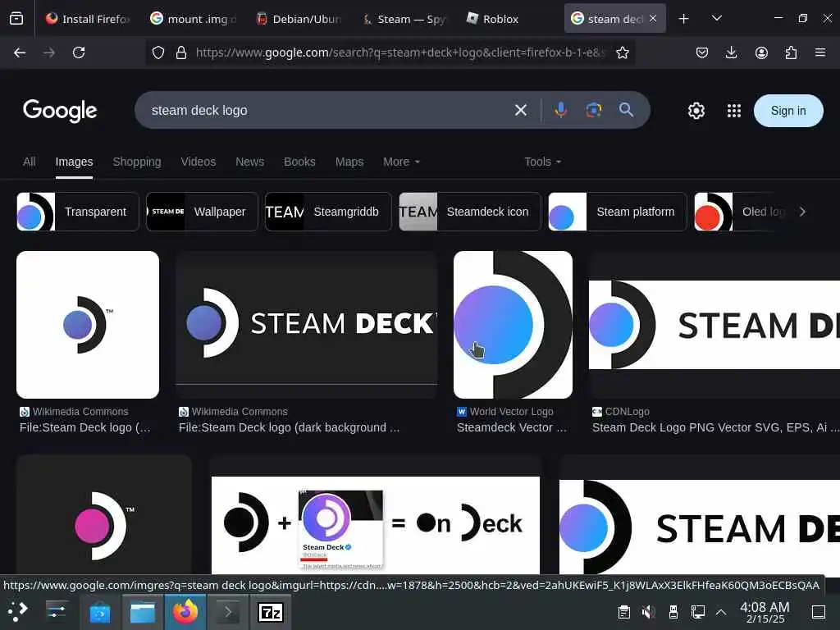Click the Sign in button
This screenshot has width=840, height=630.
coord(788,111)
